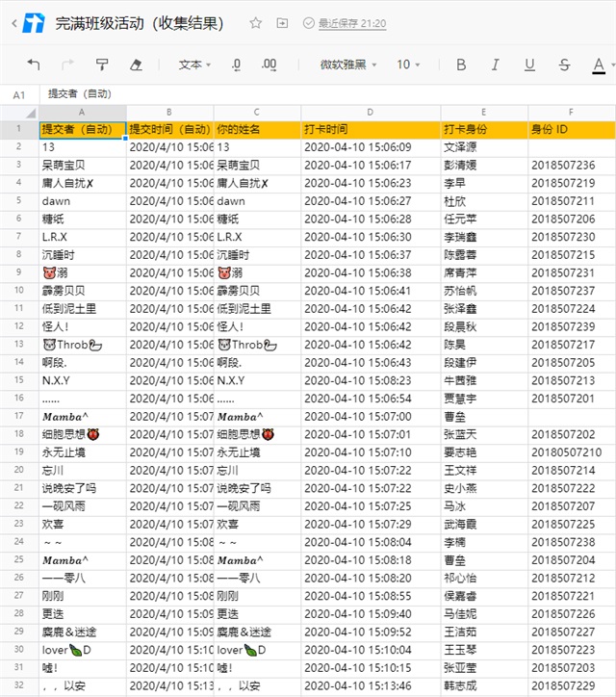Click the formula bar showing 提交者（自动）
Image resolution: width=616 pixels, height=697 pixels.
click(x=327, y=94)
